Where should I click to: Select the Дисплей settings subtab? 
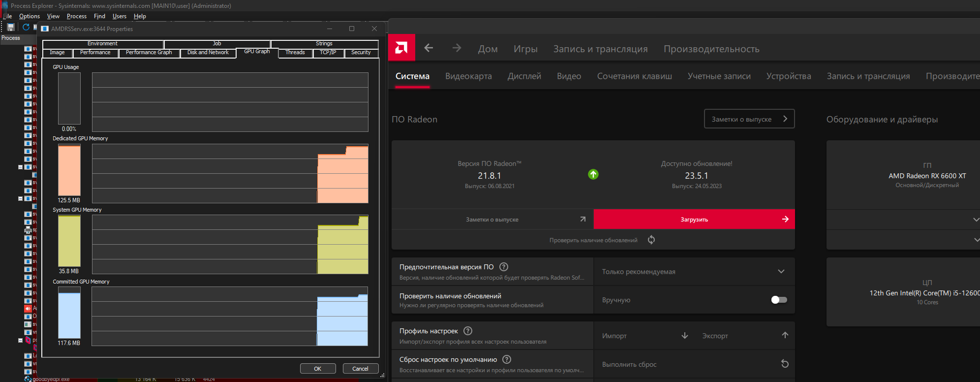(524, 76)
